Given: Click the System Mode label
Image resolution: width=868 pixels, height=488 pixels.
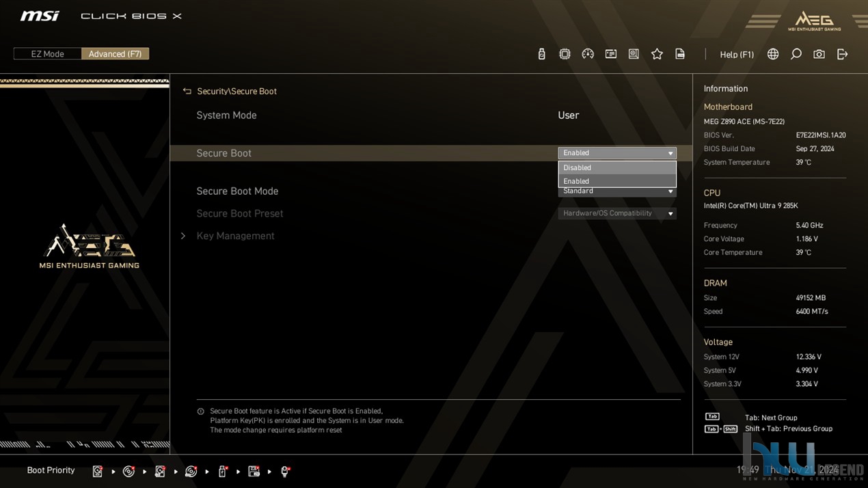Looking at the screenshot, I should (x=226, y=116).
